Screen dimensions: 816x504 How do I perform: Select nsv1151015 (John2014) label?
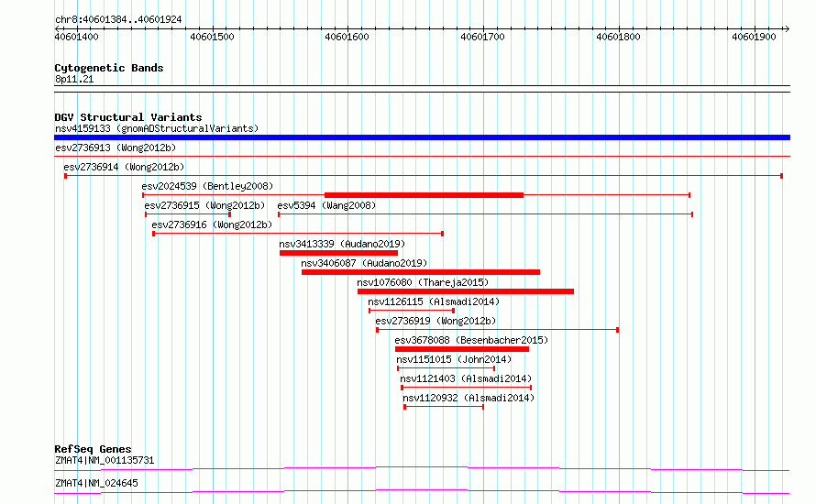click(x=454, y=359)
